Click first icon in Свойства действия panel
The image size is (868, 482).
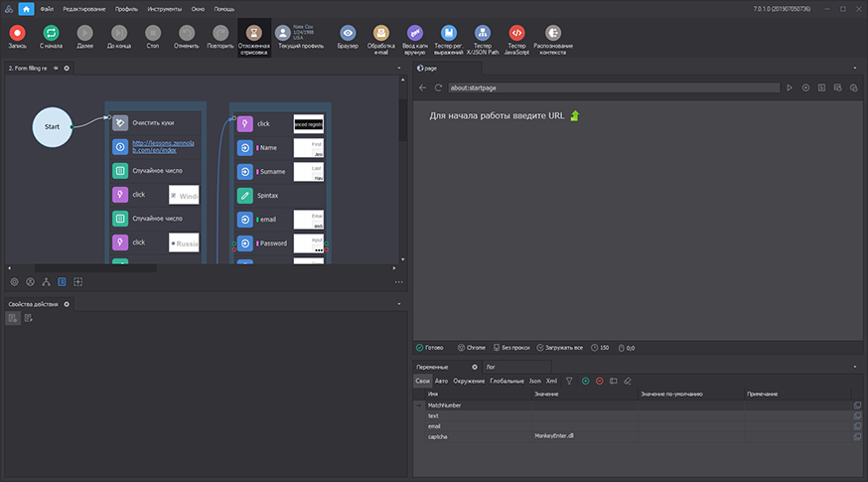(13, 318)
